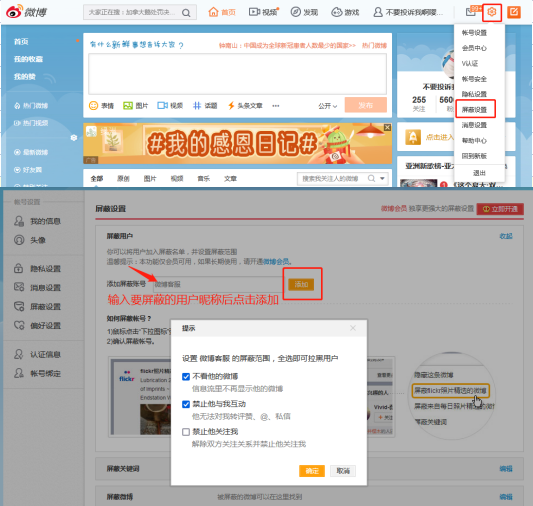Open 偏好设置 in settings sidebar

(37, 326)
